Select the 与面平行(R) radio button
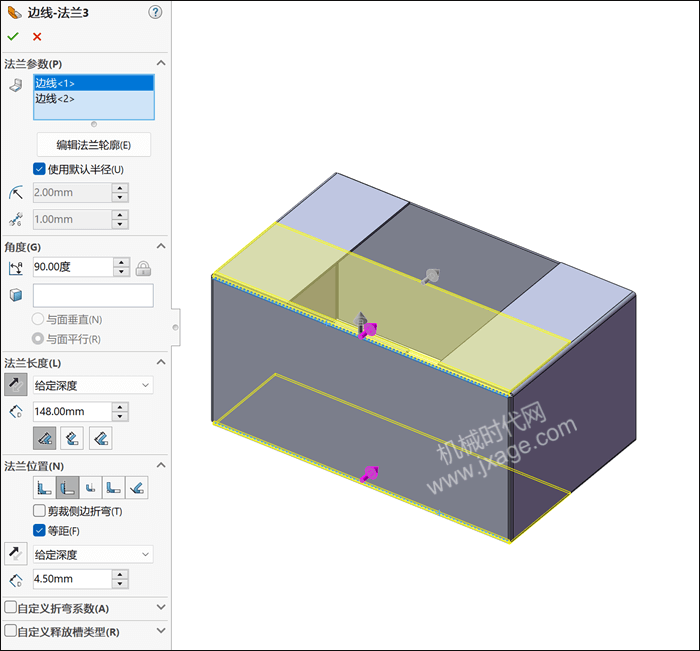The image size is (700, 651). 38,338
